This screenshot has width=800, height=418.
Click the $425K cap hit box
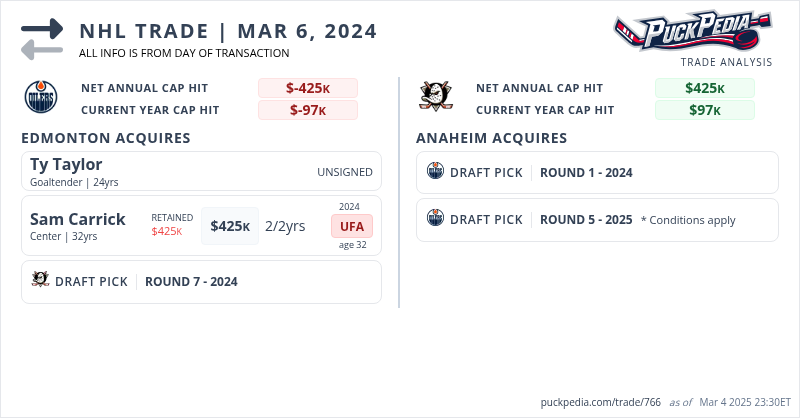(230, 226)
